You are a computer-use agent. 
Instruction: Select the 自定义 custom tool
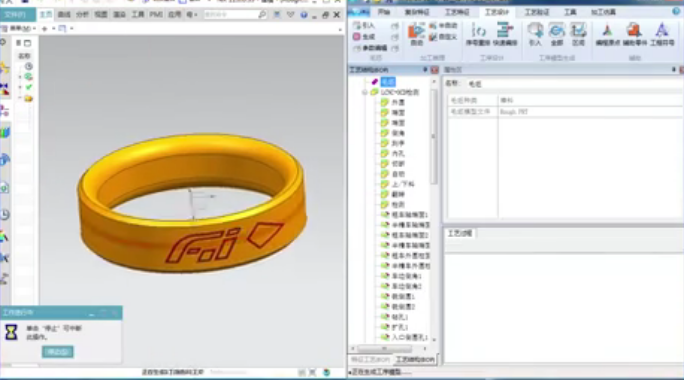(x=443, y=37)
